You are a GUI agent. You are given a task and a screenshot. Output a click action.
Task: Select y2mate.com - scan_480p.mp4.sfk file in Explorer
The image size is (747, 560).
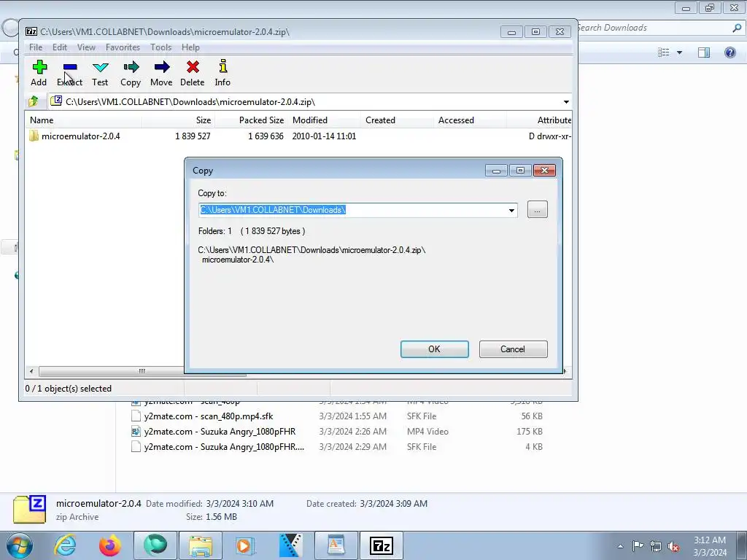coord(208,416)
